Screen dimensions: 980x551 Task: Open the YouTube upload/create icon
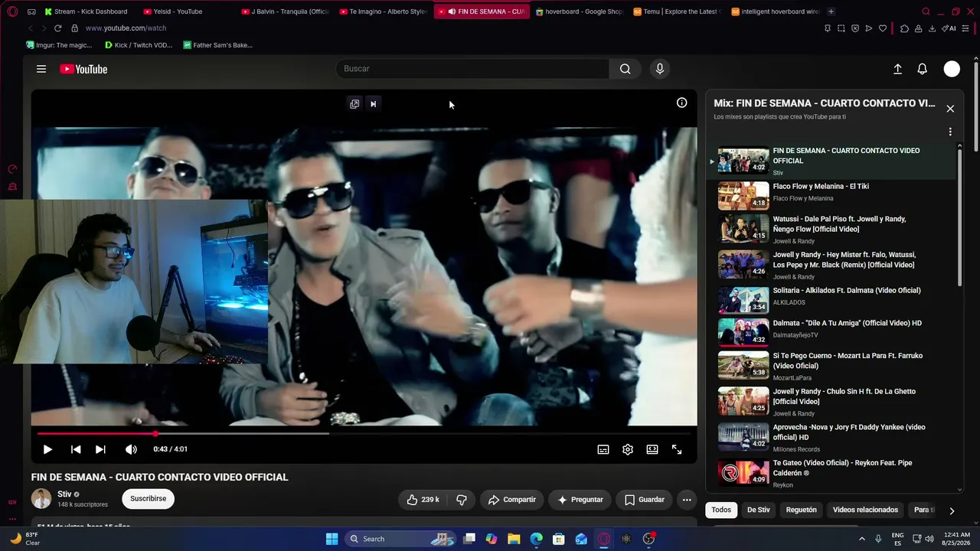(897, 69)
